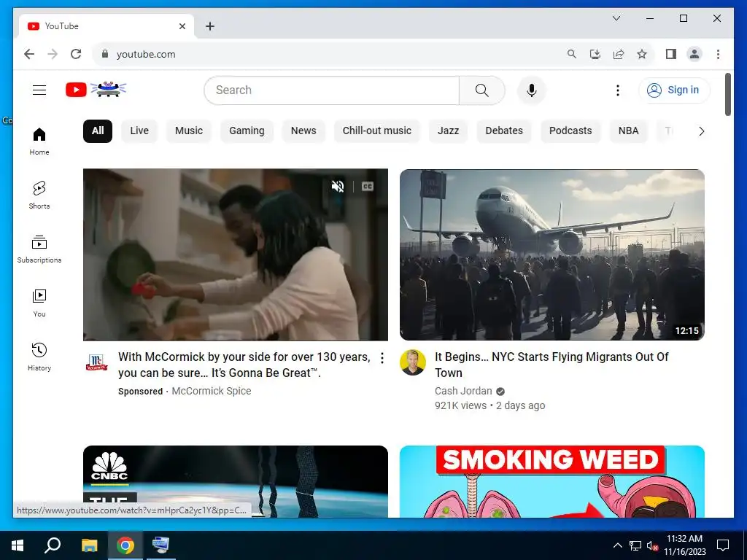Toggle the Chrome side panel
747x560 pixels.
[x=671, y=54]
